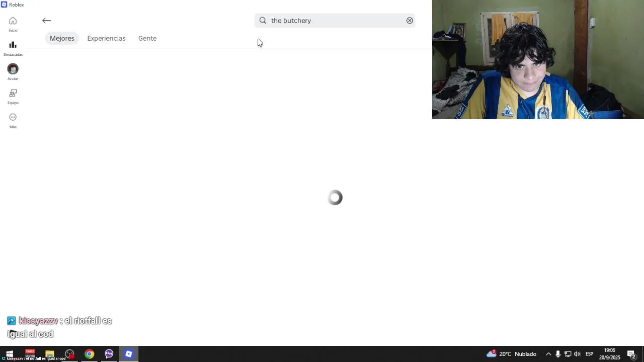This screenshot has width=644, height=362.
Task: Show hidden tray icons chevron
Action: pyautogui.click(x=548, y=354)
